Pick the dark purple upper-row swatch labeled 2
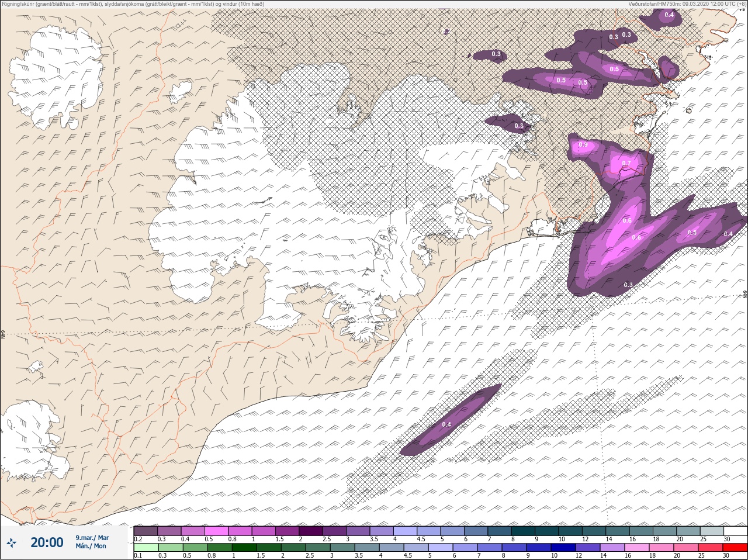 pos(311,531)
